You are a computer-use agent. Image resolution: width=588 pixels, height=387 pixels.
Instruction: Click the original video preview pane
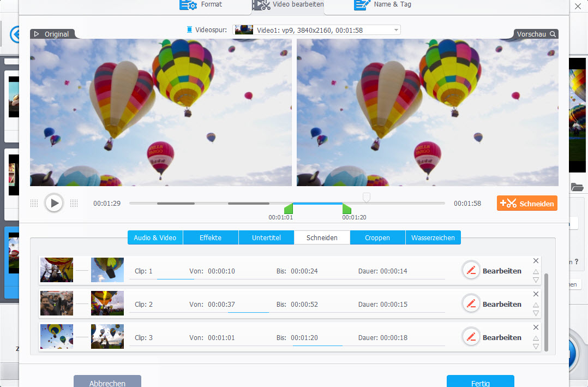161,112
